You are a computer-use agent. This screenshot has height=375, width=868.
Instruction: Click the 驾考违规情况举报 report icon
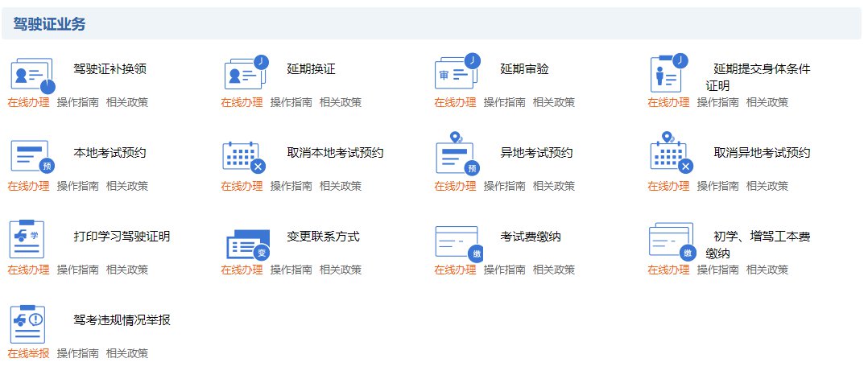[27, 324]
